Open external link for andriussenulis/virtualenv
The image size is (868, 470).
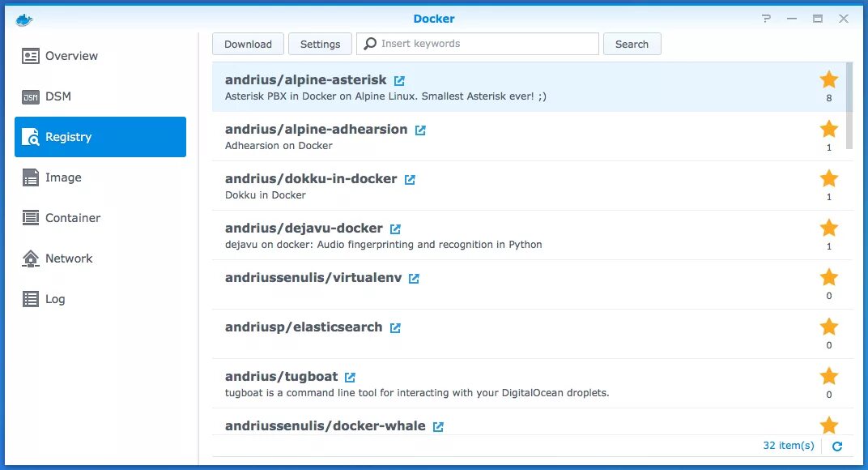[x=414, y=278]
